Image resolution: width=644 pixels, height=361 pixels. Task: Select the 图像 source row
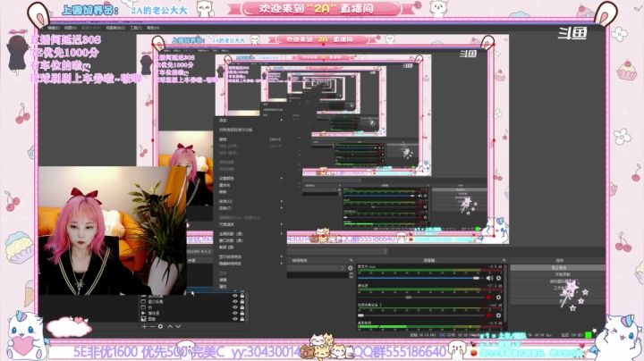click(x=192, y=319)
